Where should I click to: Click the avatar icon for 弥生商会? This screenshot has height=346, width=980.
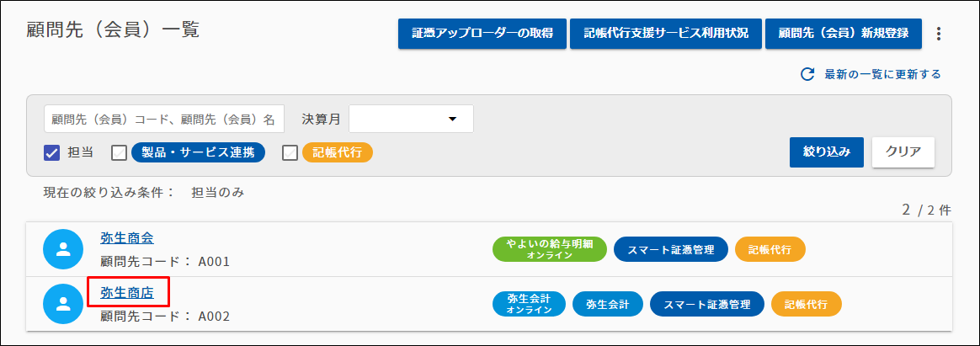tap(63, 249)
